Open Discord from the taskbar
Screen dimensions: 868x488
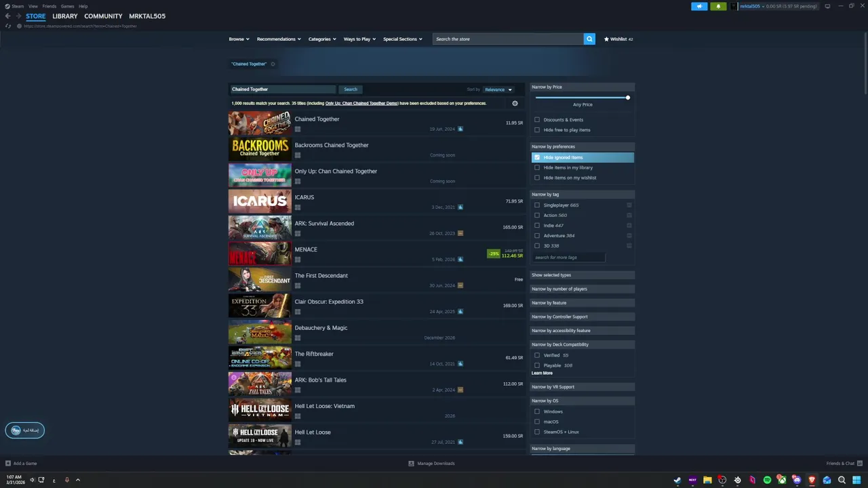click(797, 480)
